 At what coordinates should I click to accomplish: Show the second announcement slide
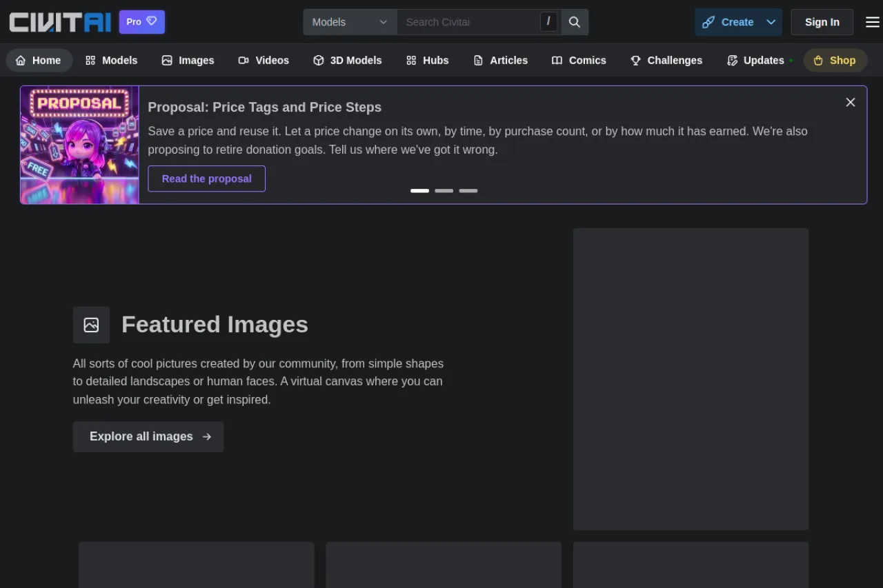coord(444,191)
